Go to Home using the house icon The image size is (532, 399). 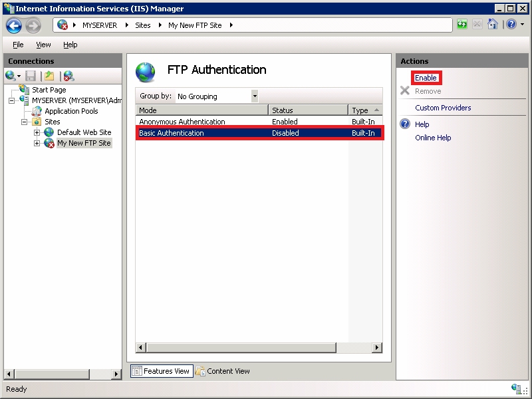492,24
